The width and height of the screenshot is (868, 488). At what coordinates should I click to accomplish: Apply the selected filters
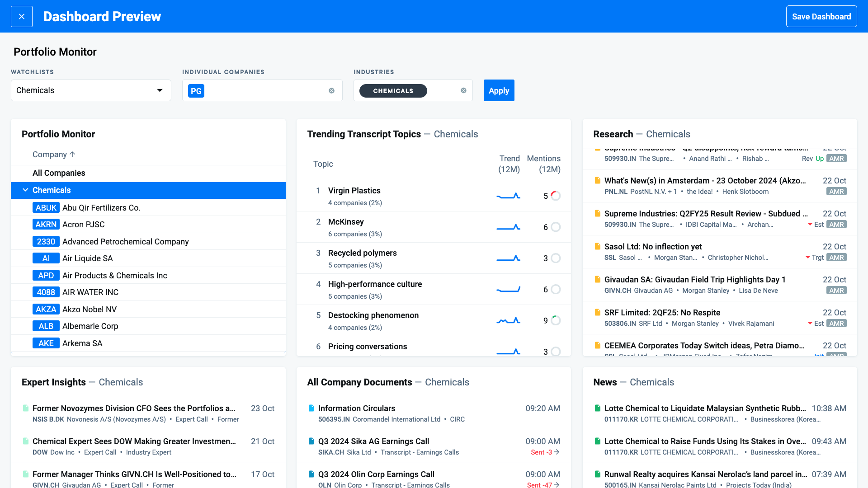tap(499, 90)
